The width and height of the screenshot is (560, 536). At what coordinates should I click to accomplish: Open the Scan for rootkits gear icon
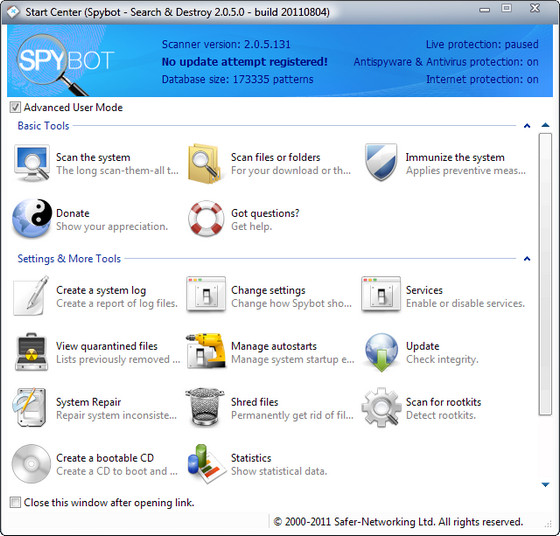pos(381,407)
